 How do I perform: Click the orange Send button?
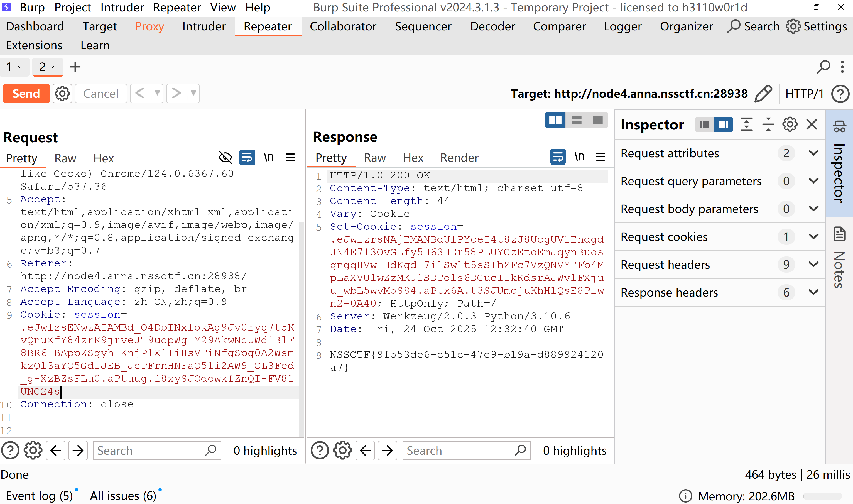point(26,94)
